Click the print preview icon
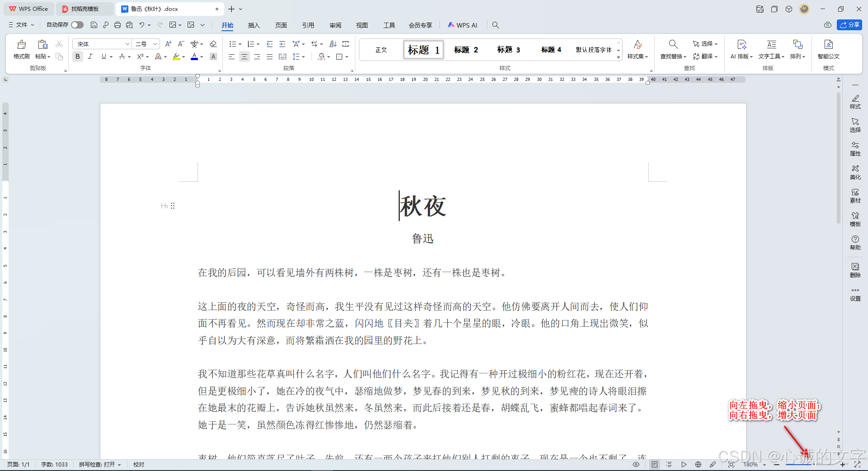868x471 pixels. (x=129, y=25)
